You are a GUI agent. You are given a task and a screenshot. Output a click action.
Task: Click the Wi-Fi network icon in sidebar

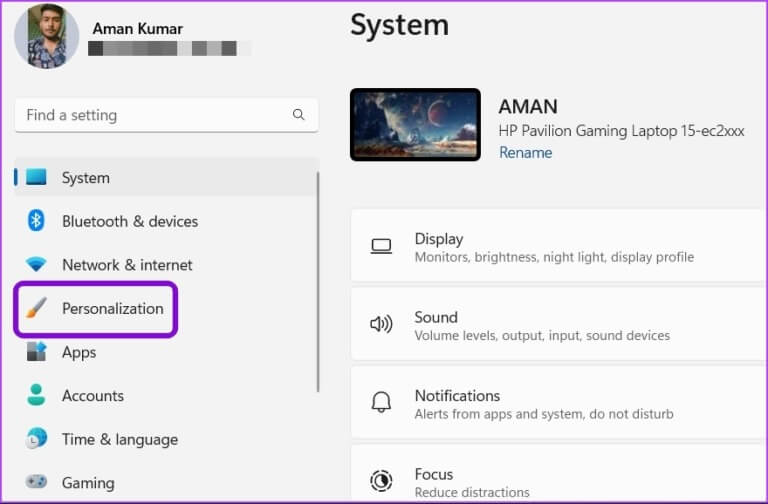point(36,264)
